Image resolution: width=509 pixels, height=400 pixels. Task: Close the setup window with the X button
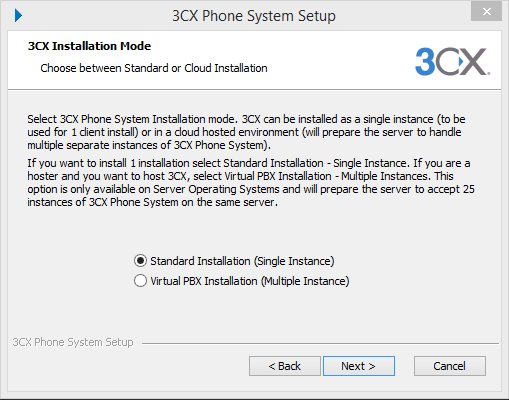pos(486,12)
